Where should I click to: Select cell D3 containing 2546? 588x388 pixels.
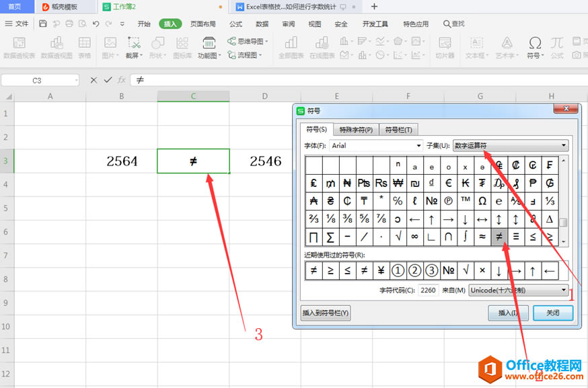tap(265, 161)
